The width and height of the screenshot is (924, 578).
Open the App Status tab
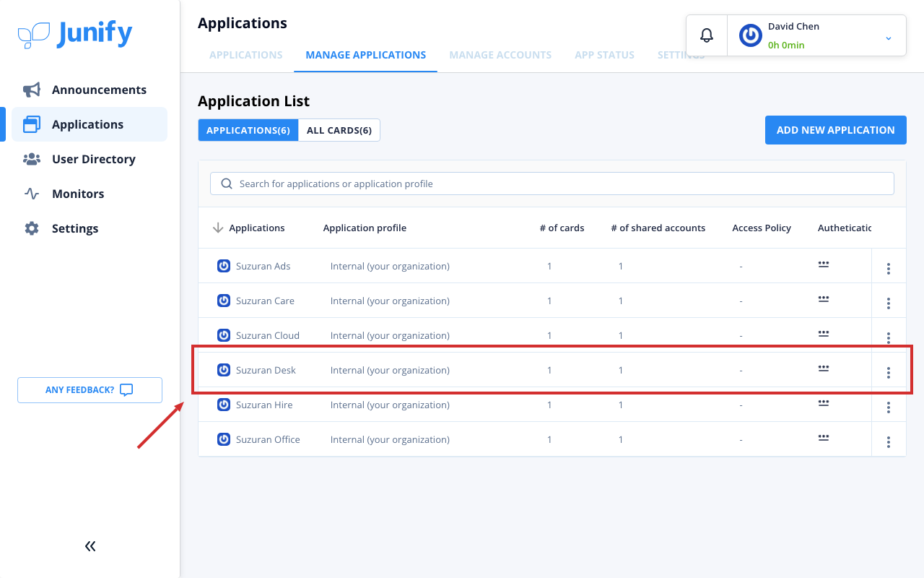(x=605, y=55)
